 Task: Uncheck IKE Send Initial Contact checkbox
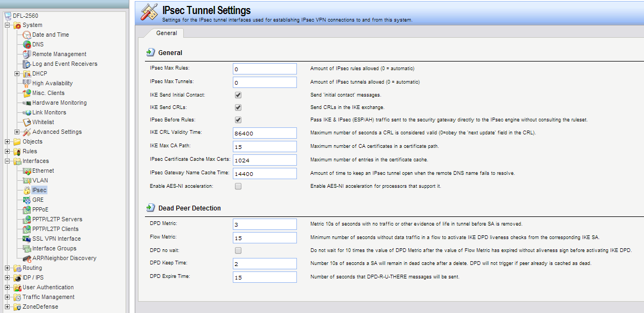238,95
